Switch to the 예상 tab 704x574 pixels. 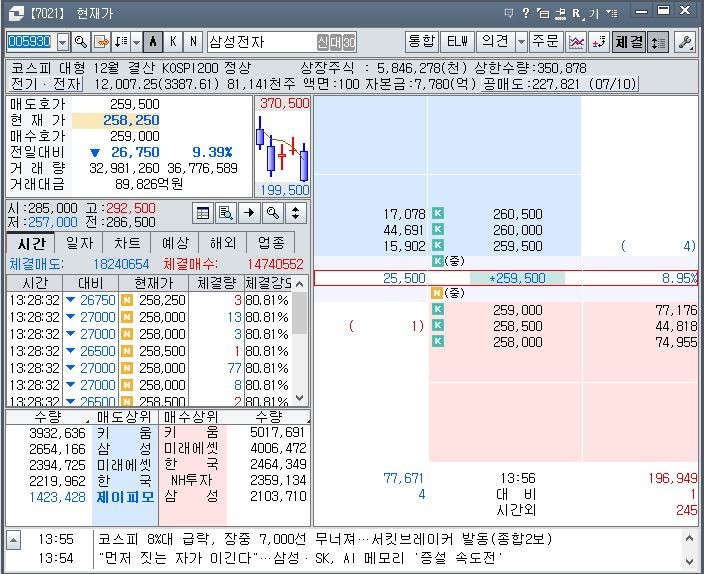[176, 243]
